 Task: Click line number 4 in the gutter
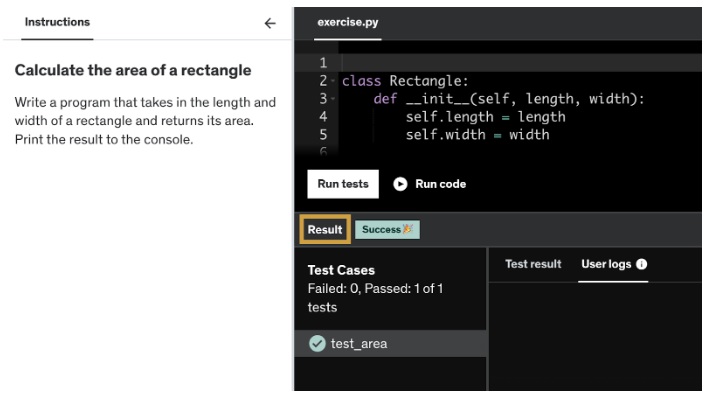(323, 117)
